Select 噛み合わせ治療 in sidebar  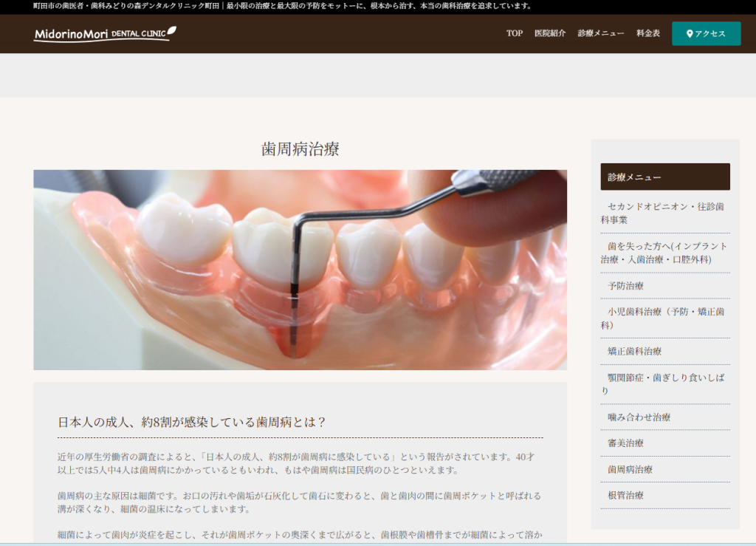(639, 417)
